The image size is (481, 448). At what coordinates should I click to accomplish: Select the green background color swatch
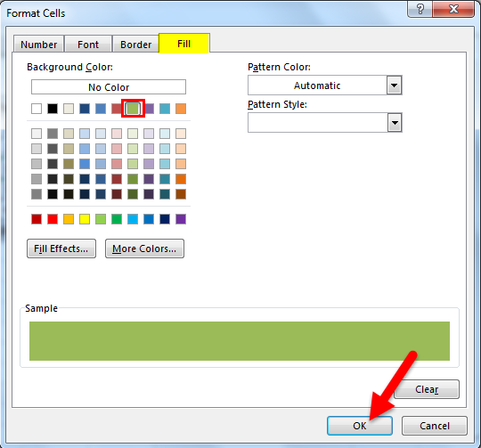pos(133,109)
